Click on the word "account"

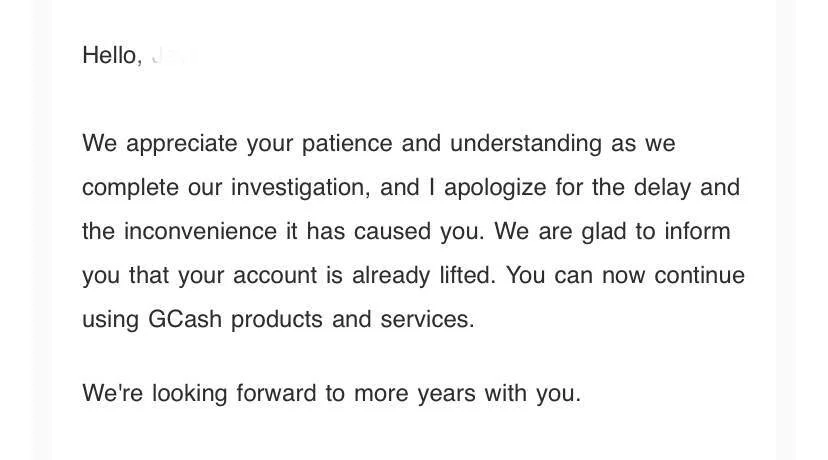275,276
